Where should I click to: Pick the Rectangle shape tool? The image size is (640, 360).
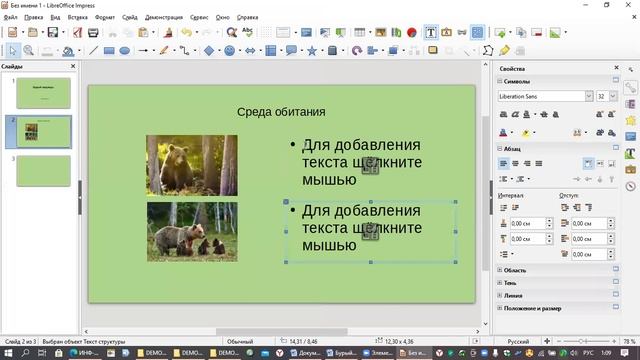109,51
